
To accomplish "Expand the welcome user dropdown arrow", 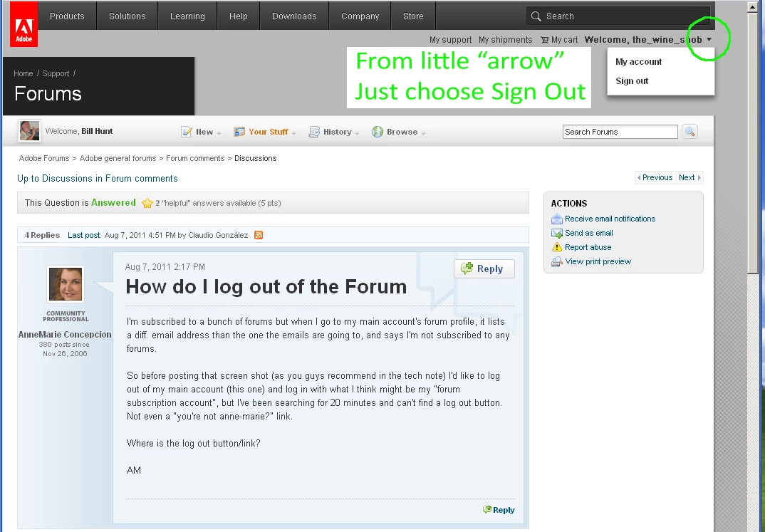I will tap(709, 39).
